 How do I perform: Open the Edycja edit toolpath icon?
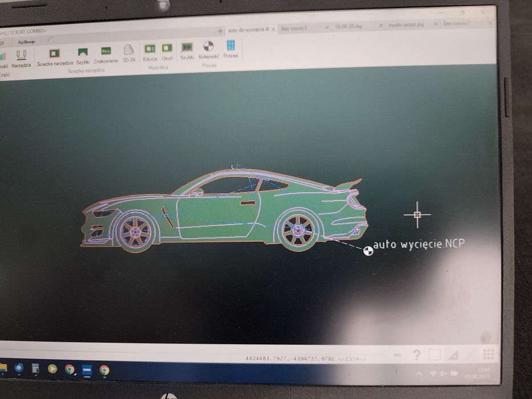(150, 52)
